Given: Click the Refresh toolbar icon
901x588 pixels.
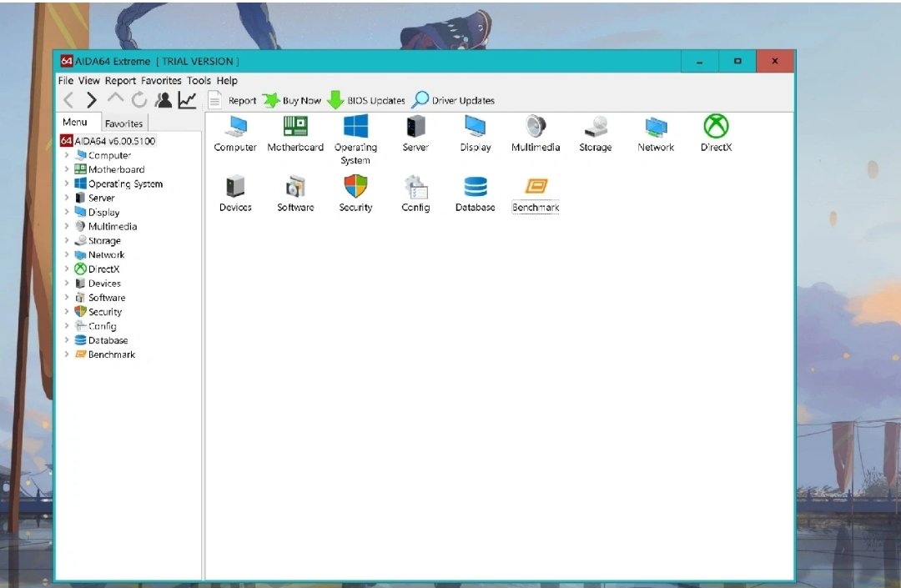Looking at the screenshot, I should coord(138,100).
